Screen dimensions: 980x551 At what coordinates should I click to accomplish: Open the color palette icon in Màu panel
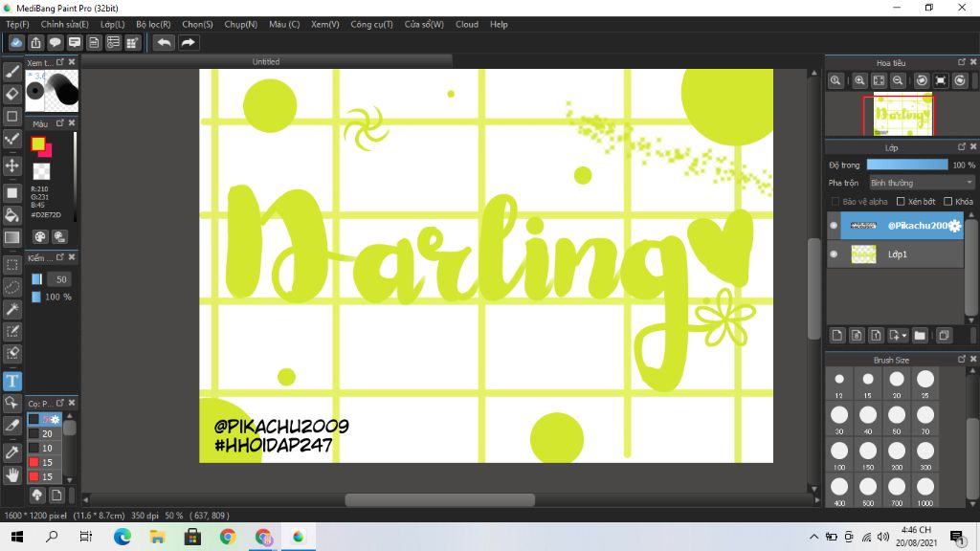(x=40, y=237)
